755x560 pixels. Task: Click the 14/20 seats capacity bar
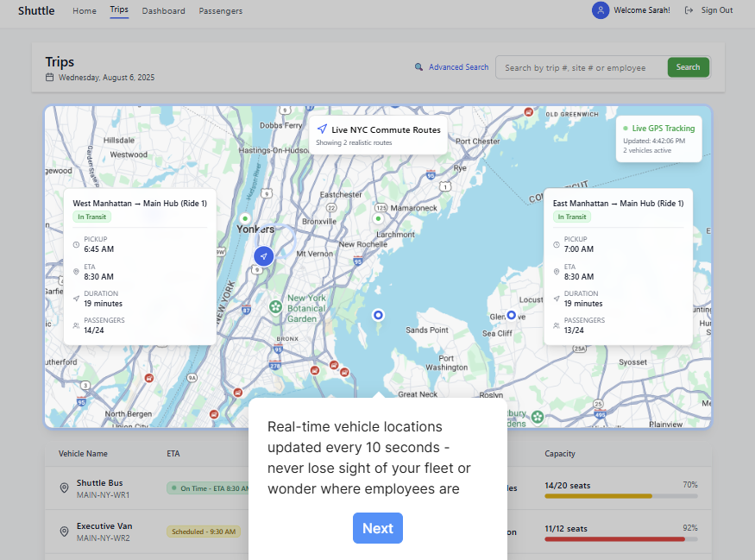pyautogui.click(x=621, y=496)
